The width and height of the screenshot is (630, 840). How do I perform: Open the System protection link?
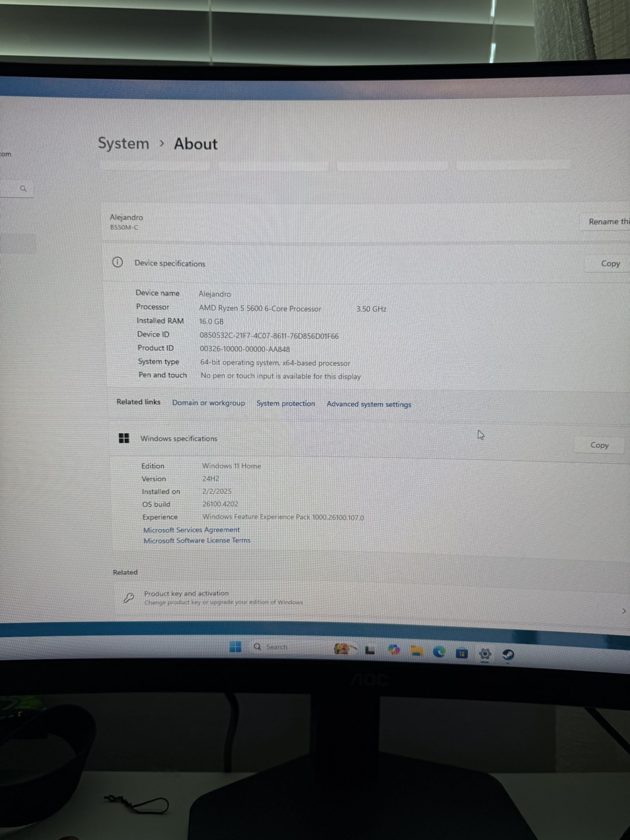286,403
